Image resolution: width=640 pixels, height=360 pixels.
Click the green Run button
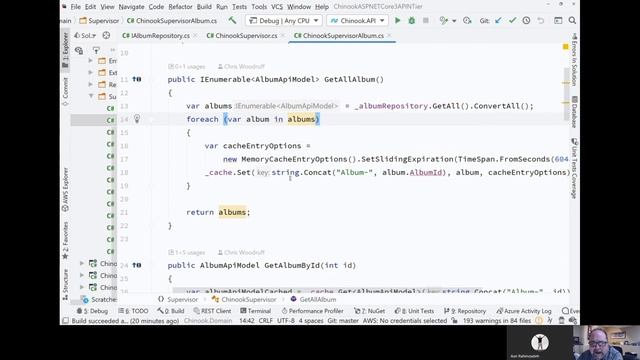point(397,20)
